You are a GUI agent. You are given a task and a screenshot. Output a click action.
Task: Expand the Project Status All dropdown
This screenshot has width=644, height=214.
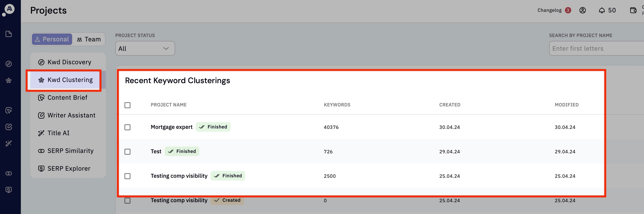145,48
